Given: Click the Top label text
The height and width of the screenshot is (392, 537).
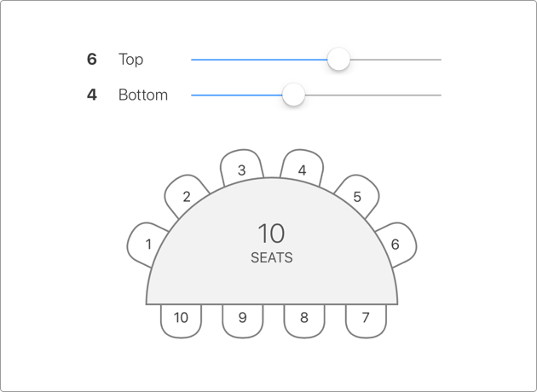Looking at the screenshot, I should point(131,60).
